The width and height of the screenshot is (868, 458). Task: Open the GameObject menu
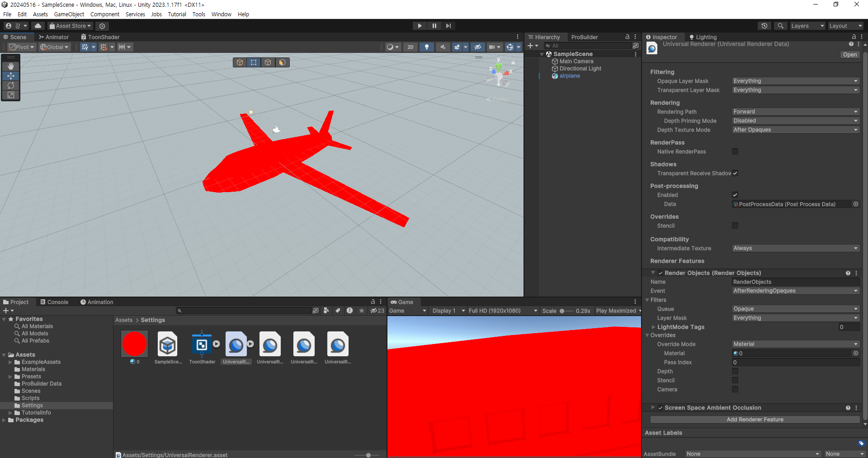point(69,14)
